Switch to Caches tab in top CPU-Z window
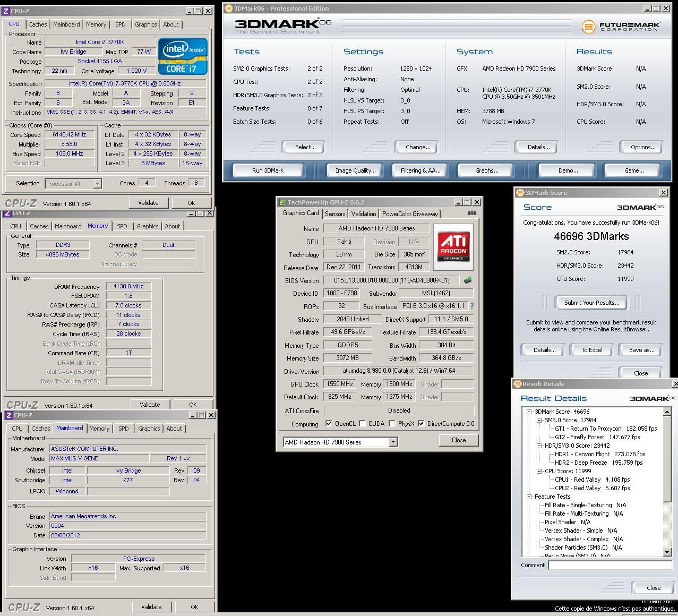 click(x=38, y=24)
